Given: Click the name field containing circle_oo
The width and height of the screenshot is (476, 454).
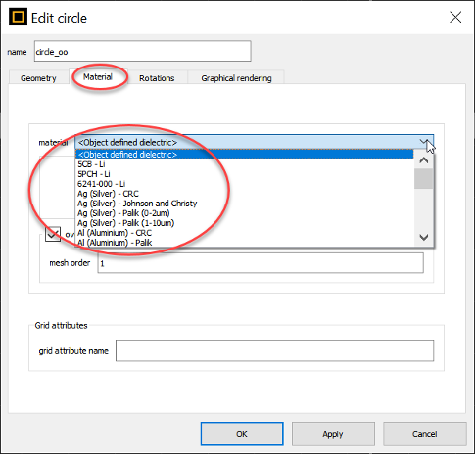Looking at the screenshot, I should [x=142, y=51].
